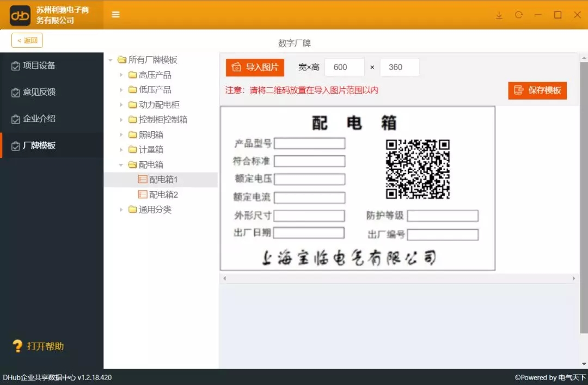Expand the 计量箱 tree node
Image resolution: width=588 pixels, height=385 pixels.
click(x=121, y=150)
